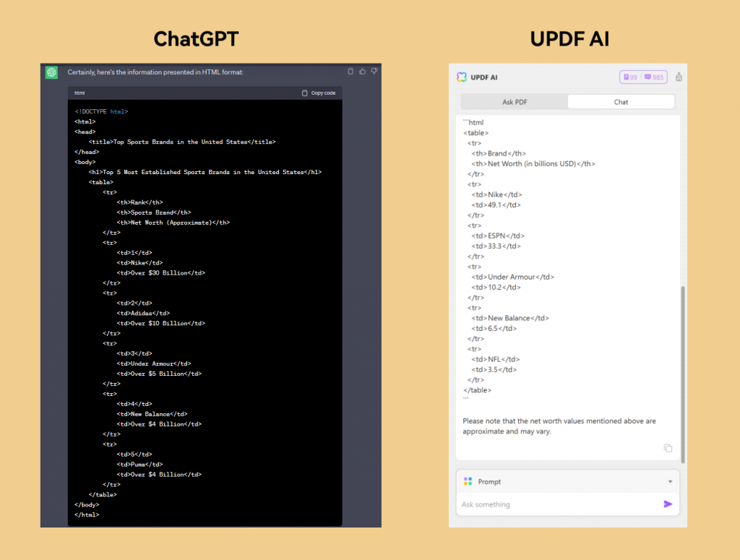
Task: Clear chat with the broom icon
Action: tap(679, 77)
